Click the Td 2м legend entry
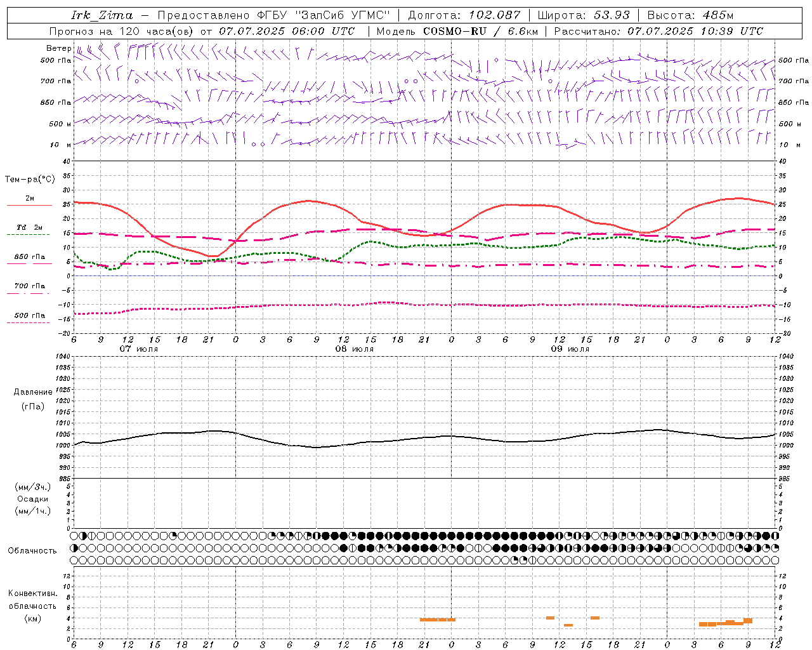This screenshot has height=650, width=812. coord(30,227)
